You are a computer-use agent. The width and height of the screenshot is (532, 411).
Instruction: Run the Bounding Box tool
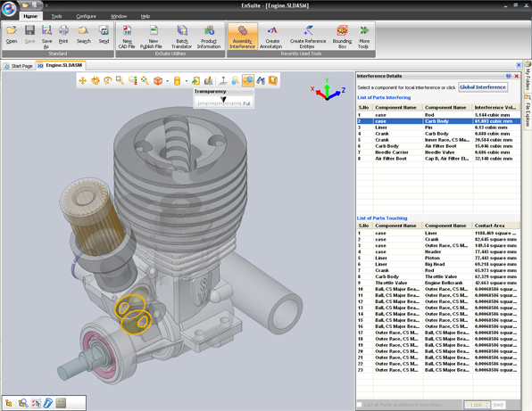click(342, 37)
